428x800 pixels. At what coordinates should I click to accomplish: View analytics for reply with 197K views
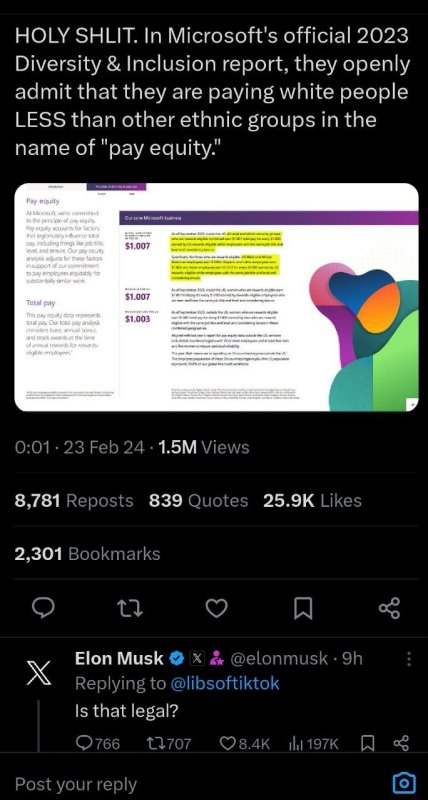pos(314,743)
